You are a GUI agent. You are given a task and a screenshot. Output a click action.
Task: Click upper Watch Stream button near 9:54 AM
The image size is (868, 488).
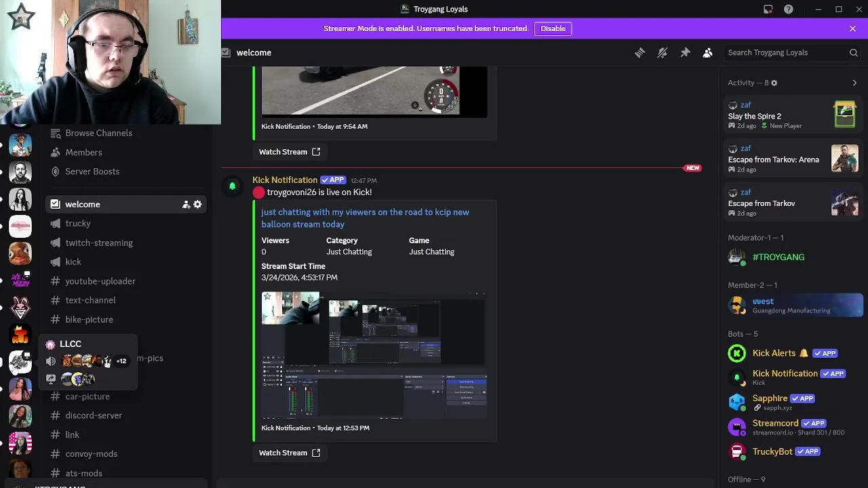[x=289, y=152]
